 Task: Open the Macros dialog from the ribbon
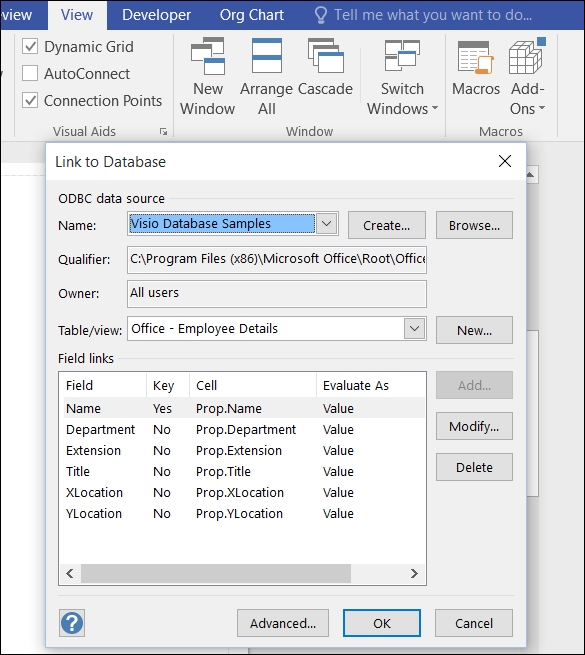[x=476, y=69]
